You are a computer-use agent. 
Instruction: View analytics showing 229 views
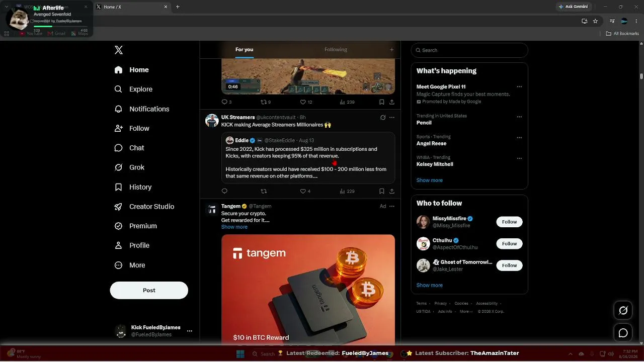pyautogui.click(x=347, y=191)
